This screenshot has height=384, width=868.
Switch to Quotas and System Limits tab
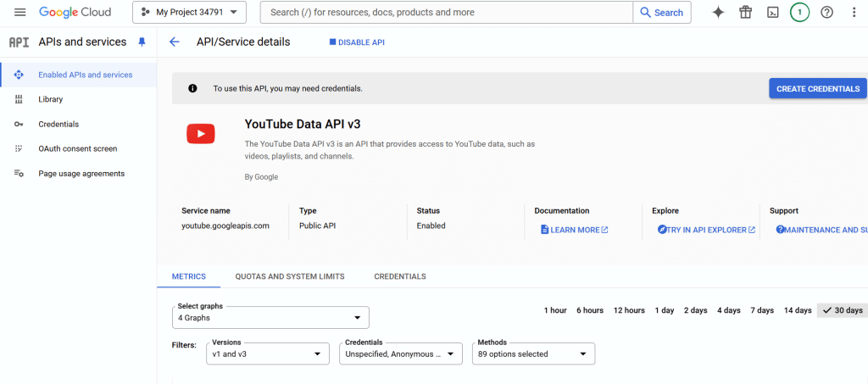289,276
